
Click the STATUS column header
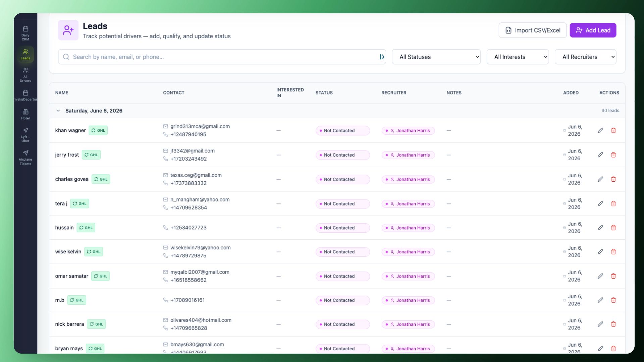[x=324, y=93]
